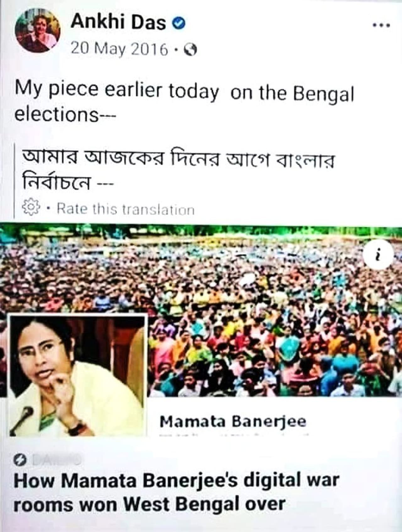Click the blurred subtitle under Mamata Banerjee name
This screenshot has height=532, width=402.
[x=234, y=435]
